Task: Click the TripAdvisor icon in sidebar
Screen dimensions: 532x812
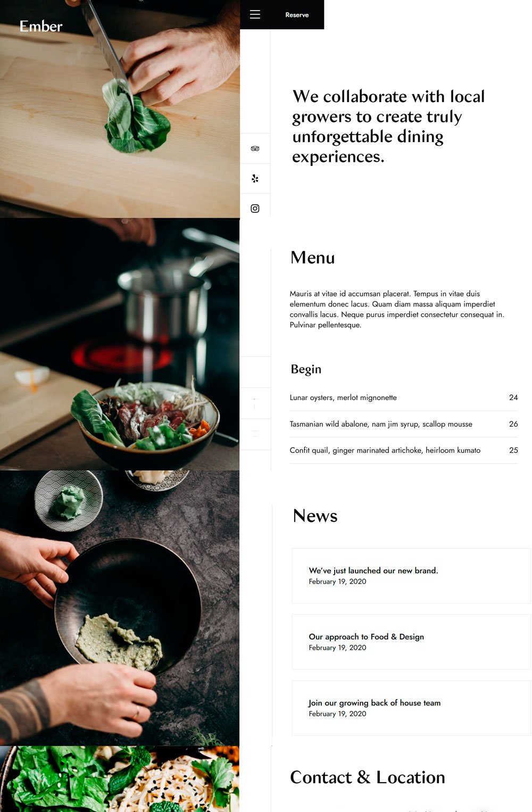Action: pos(255,148)
